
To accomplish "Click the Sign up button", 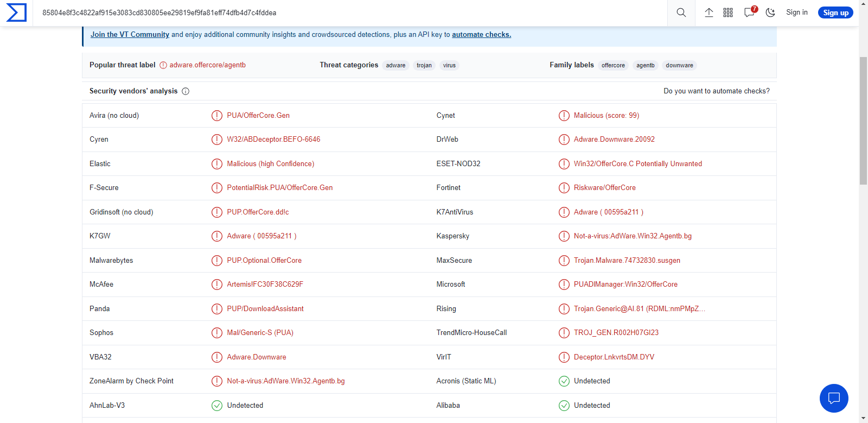I will tap(835, 12).
